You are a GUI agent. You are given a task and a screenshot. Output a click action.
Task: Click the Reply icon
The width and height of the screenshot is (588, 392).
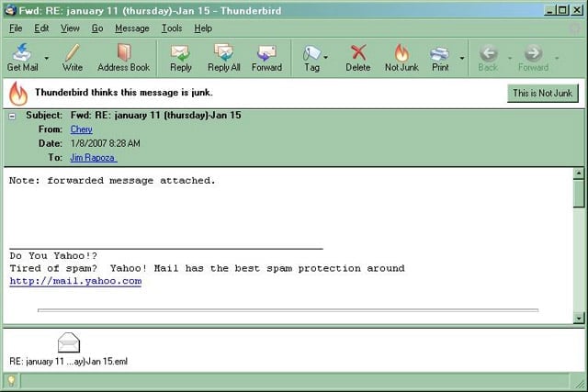point(180,53)
